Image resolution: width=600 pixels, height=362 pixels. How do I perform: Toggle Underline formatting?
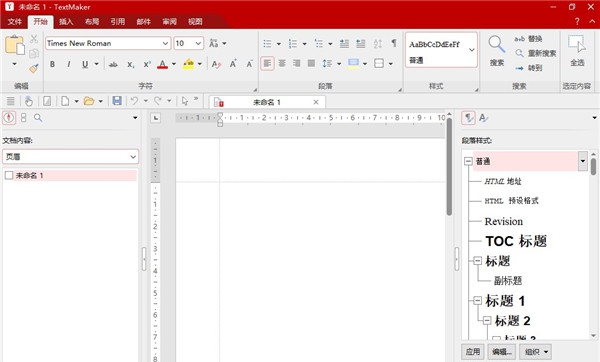point(85,64)
